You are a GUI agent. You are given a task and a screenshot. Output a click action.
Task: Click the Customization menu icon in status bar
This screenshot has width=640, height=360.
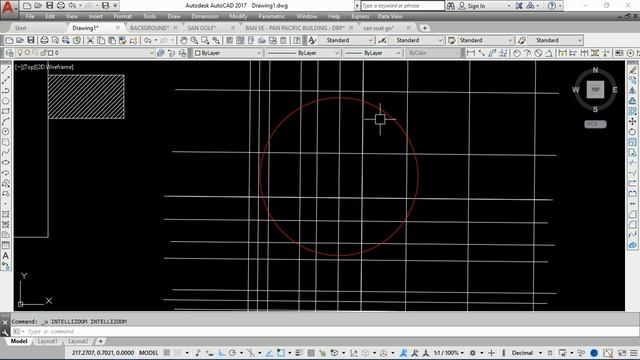click(x=634, y=353)
